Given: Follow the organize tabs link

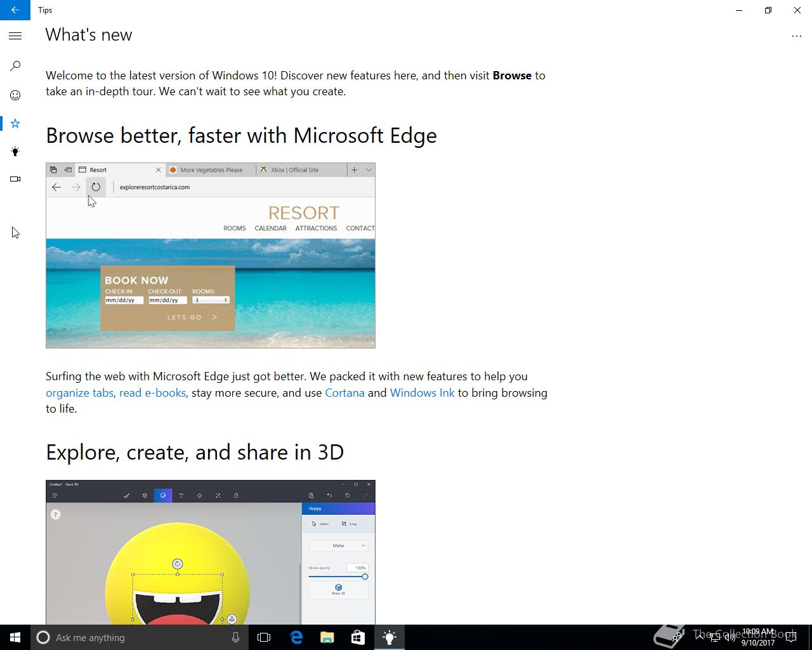Looking at the screenshot, I should point(79,393).
